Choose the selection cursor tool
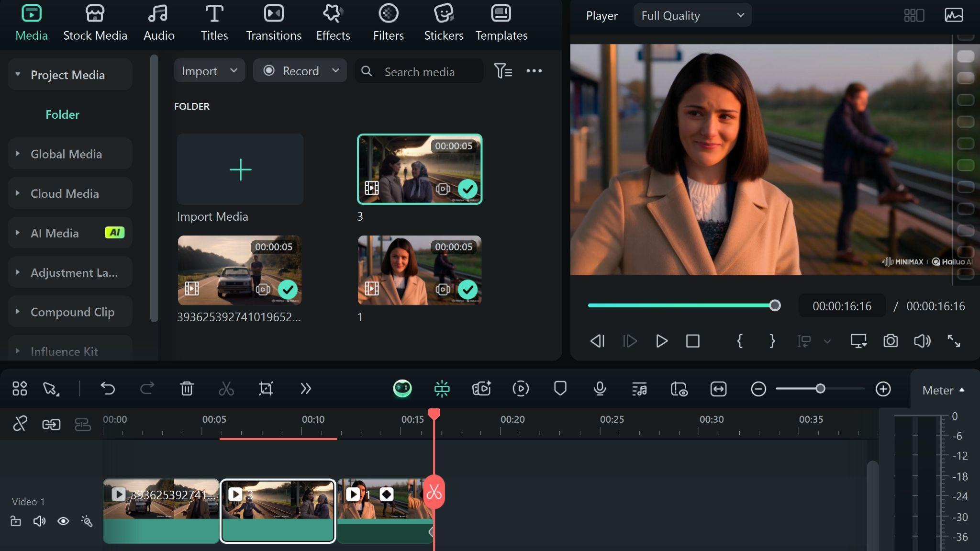980x551 pixels. point(51,388)
